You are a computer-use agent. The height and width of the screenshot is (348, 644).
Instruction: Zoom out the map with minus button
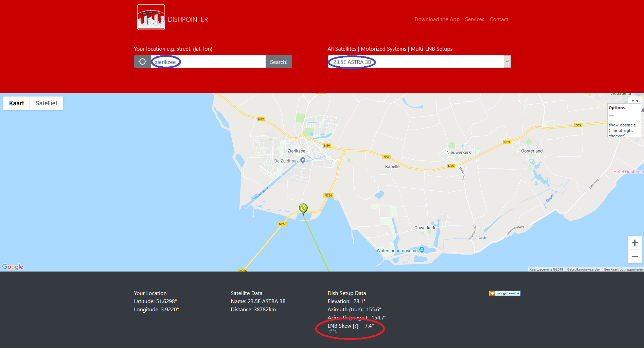[x=635, y=257]
